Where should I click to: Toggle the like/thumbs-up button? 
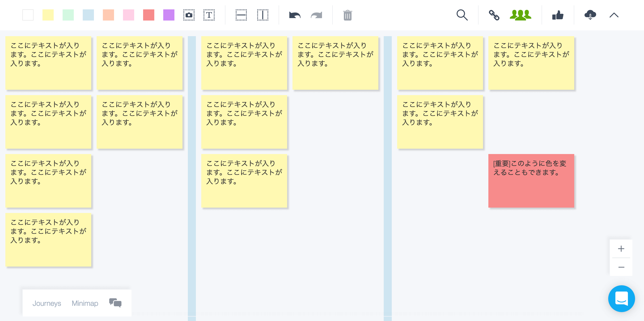558,16
